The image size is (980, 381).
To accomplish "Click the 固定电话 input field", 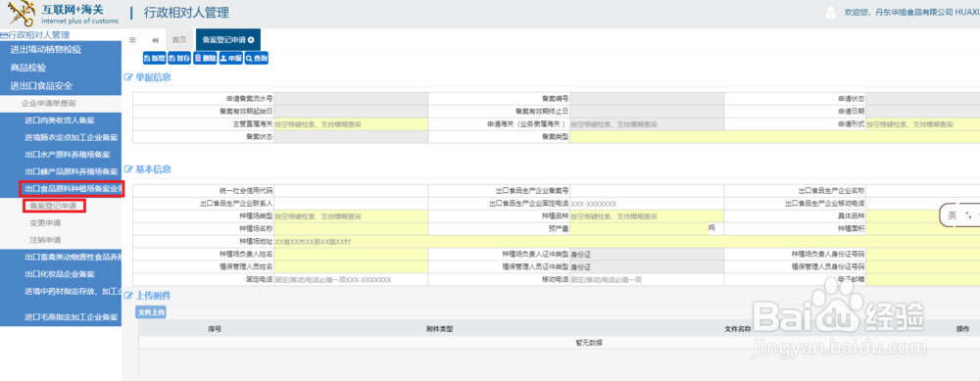I will 351,280.
